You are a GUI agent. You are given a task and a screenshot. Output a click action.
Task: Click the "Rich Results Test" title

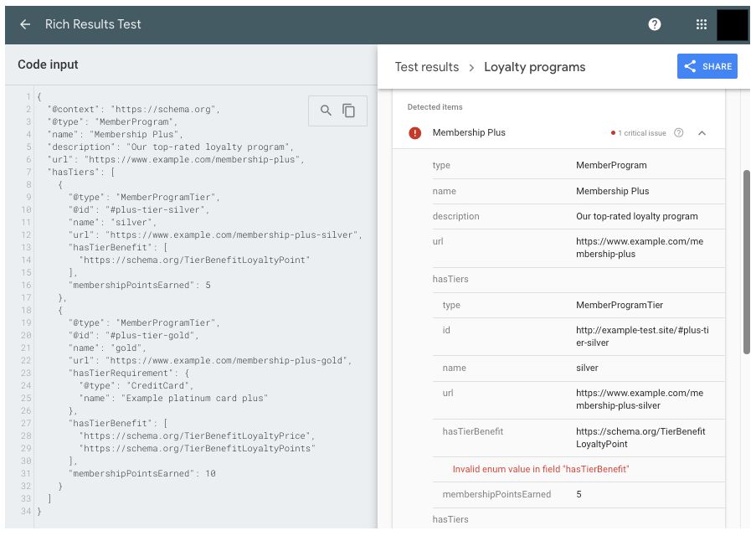point(93,24)
